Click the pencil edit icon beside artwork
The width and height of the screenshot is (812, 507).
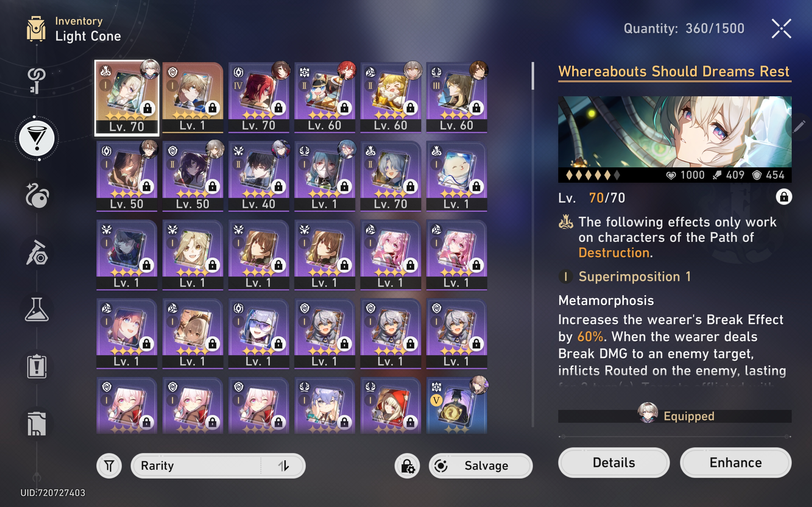click(x=800, y=126)
